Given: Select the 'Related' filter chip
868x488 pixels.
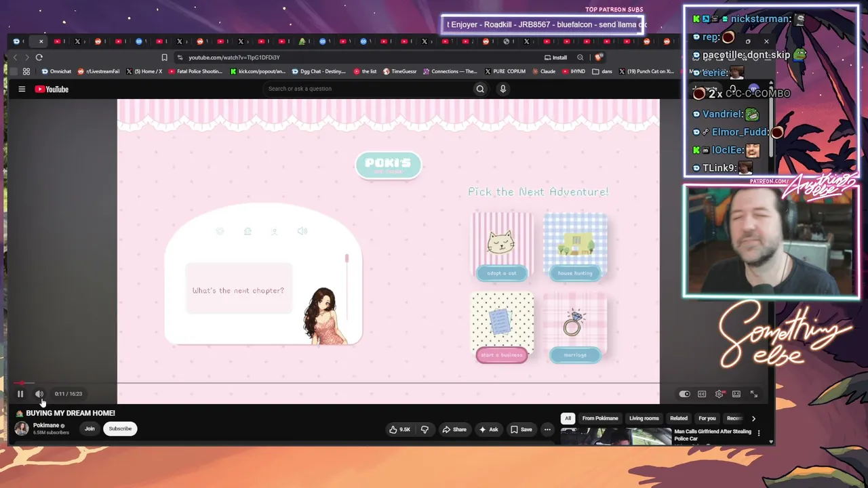Looking at the screenshot, I should coord(679,418).
